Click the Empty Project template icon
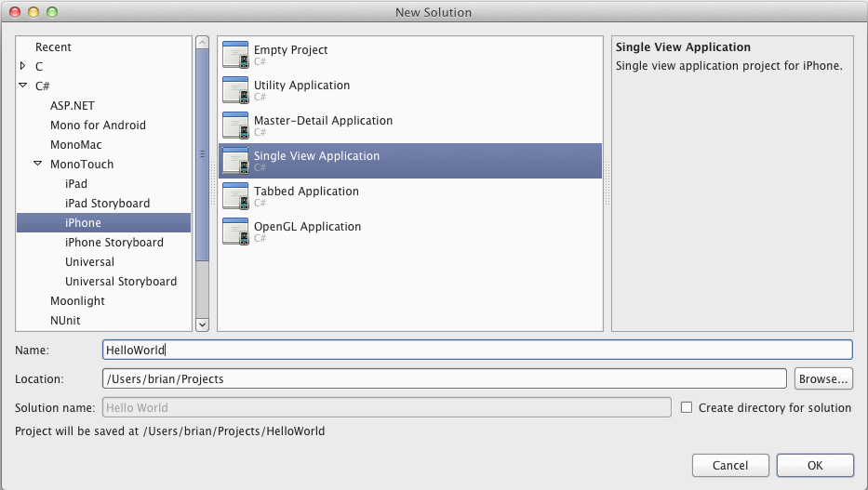 [235, 55]
